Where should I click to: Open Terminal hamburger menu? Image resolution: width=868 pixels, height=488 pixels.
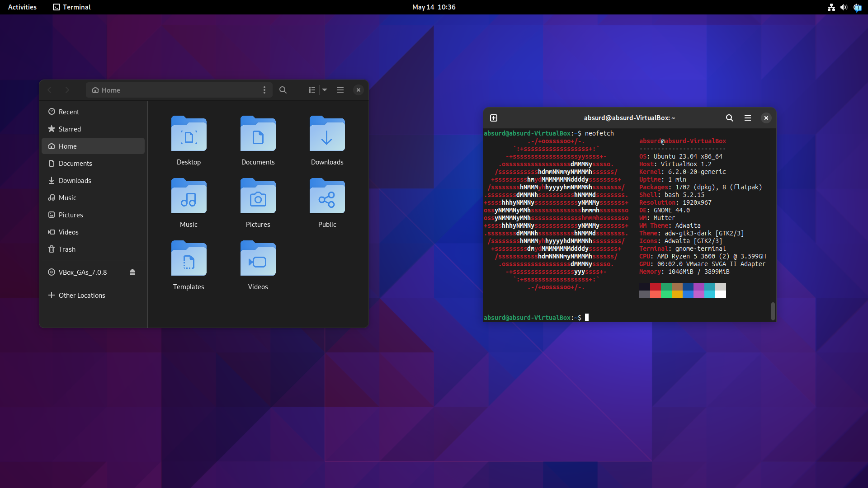point(748,118)
